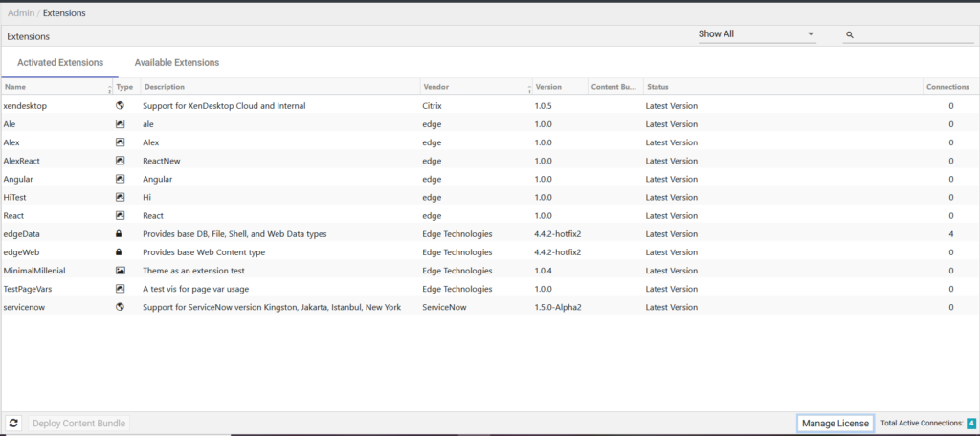Click the Citrix vendor cell
This screenshot has height=436, width=980.
(x=433, y=106)
